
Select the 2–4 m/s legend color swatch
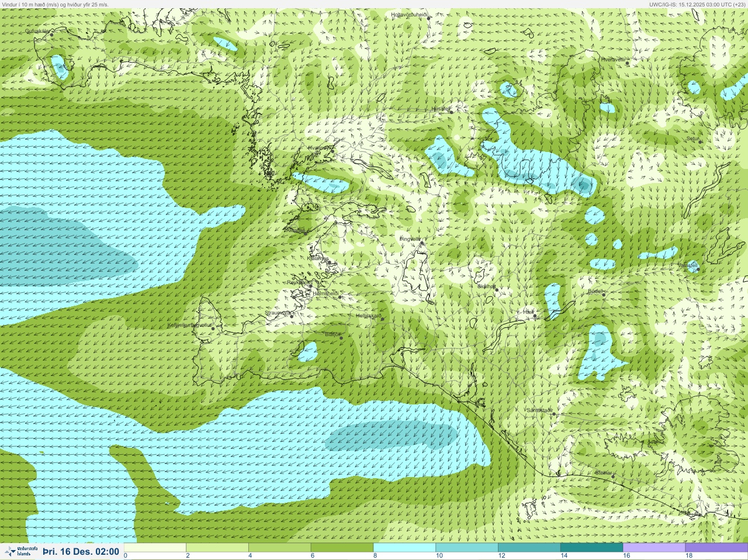(x=217, y=548)
